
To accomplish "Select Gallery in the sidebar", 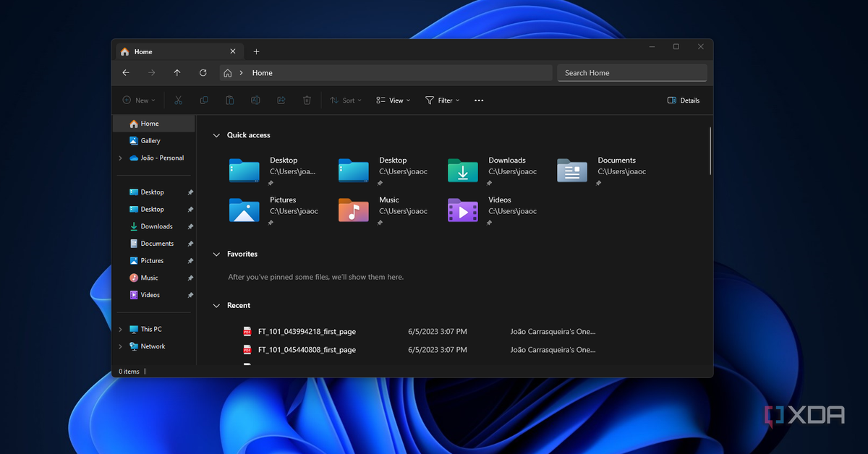I will 150,141.
